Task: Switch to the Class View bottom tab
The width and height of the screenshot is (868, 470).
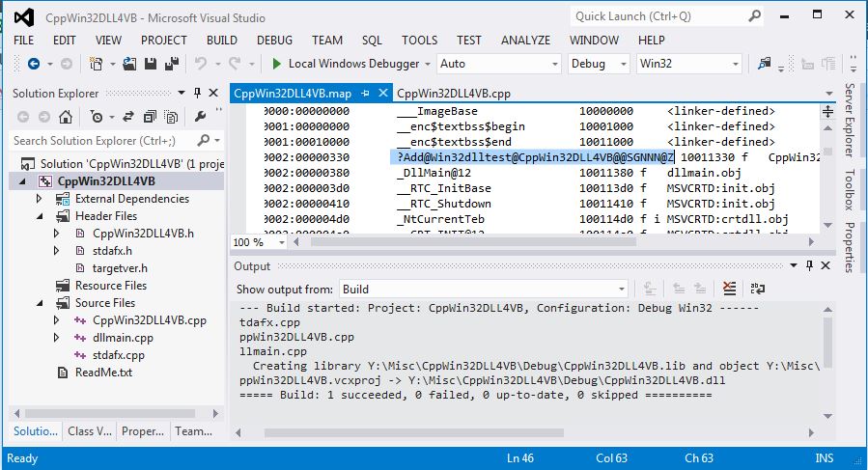Action: (90, 431)
